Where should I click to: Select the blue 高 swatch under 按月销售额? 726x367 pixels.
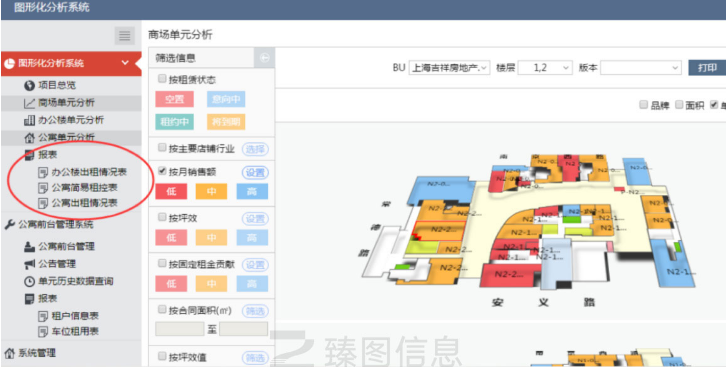pos(252,192)
